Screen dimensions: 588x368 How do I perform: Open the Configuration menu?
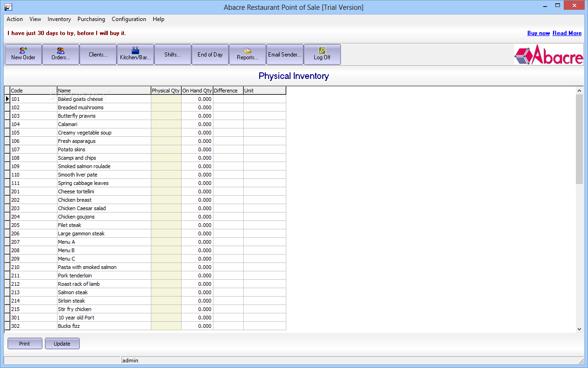[129, 19]
